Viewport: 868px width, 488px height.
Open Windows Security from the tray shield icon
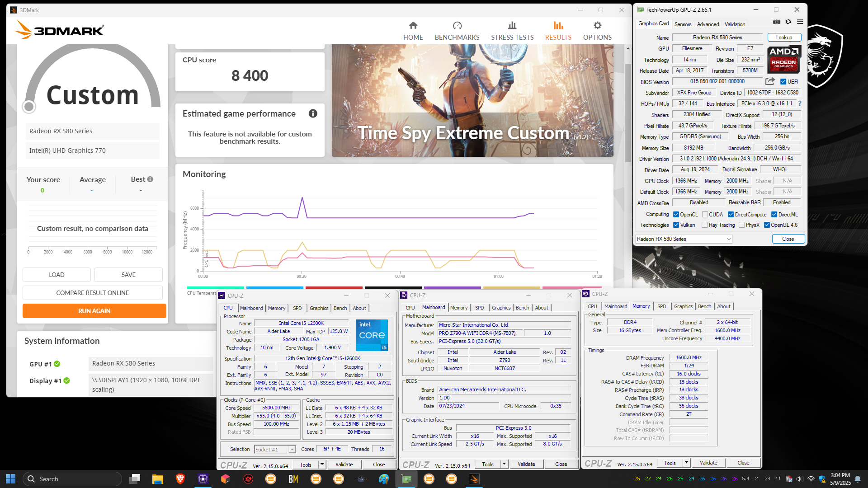pyautogui.click(x=822, y=479)
